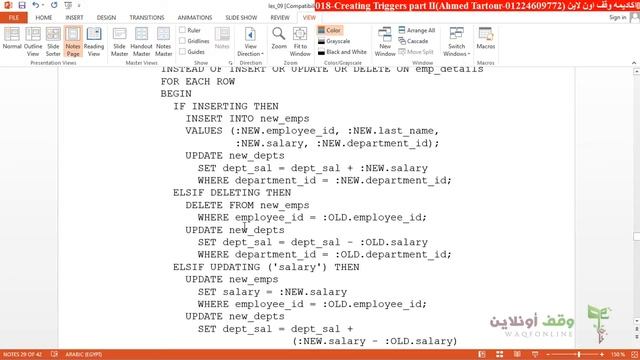Fit slide to current window in status bar
The height and width of the screenshot is (360, 640).
click(635, 354)
